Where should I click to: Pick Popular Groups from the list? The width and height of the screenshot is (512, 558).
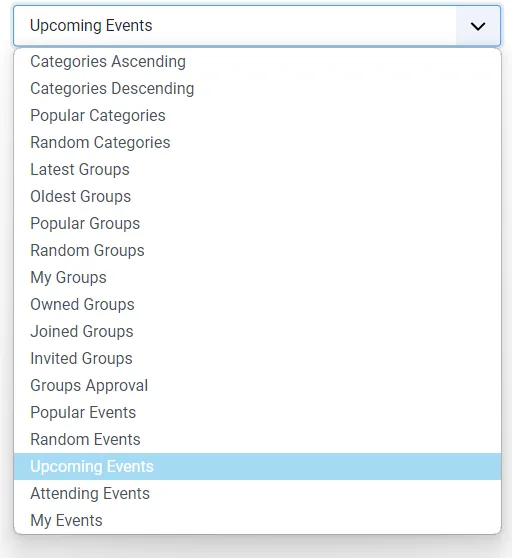pyautogui.click(x=257, y=224)
